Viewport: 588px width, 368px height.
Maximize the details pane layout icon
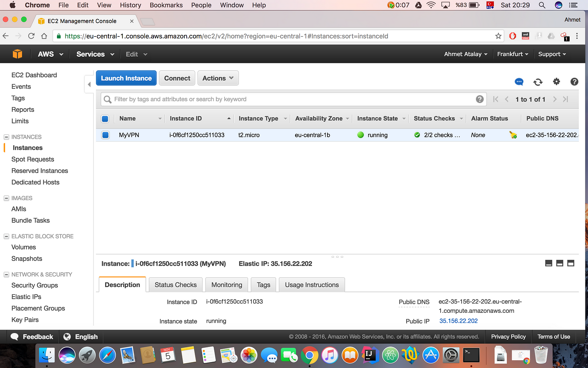pos(571,263)
